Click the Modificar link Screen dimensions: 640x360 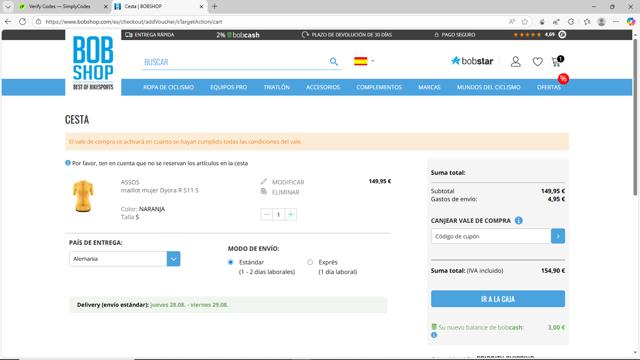pyautogui.click(x=288, y=182)
